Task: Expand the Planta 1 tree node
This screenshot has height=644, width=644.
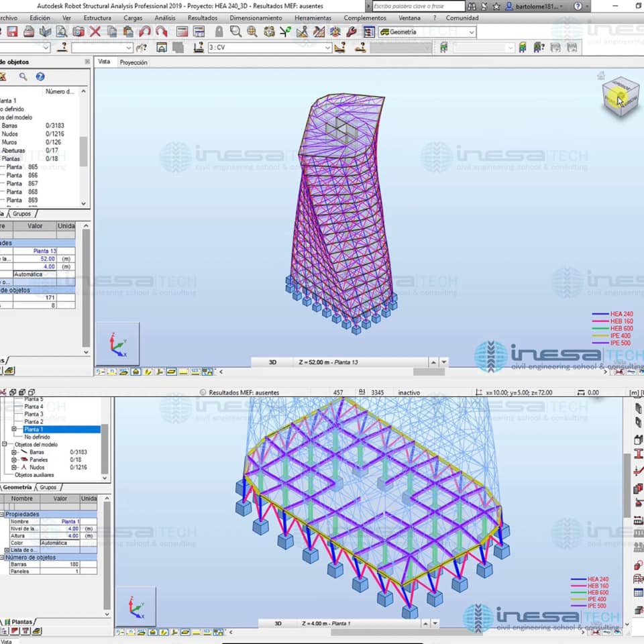Action: point(14,429)
